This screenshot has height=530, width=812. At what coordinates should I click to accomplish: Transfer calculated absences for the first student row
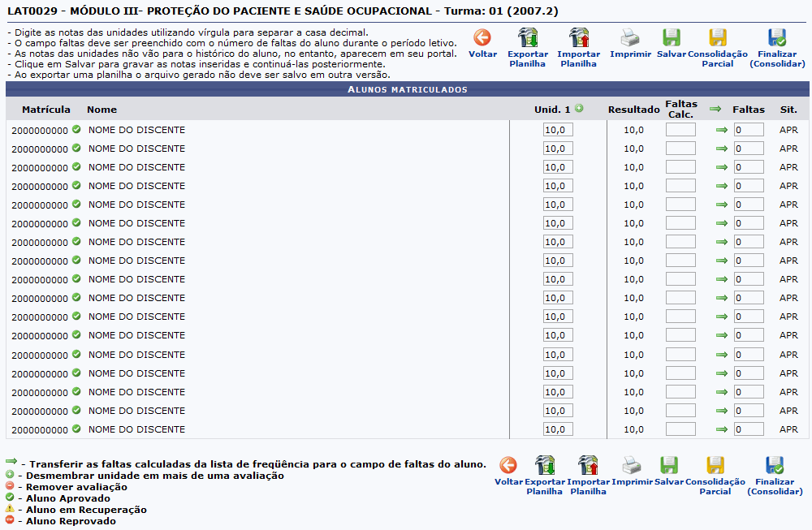(x=722, y=130)
